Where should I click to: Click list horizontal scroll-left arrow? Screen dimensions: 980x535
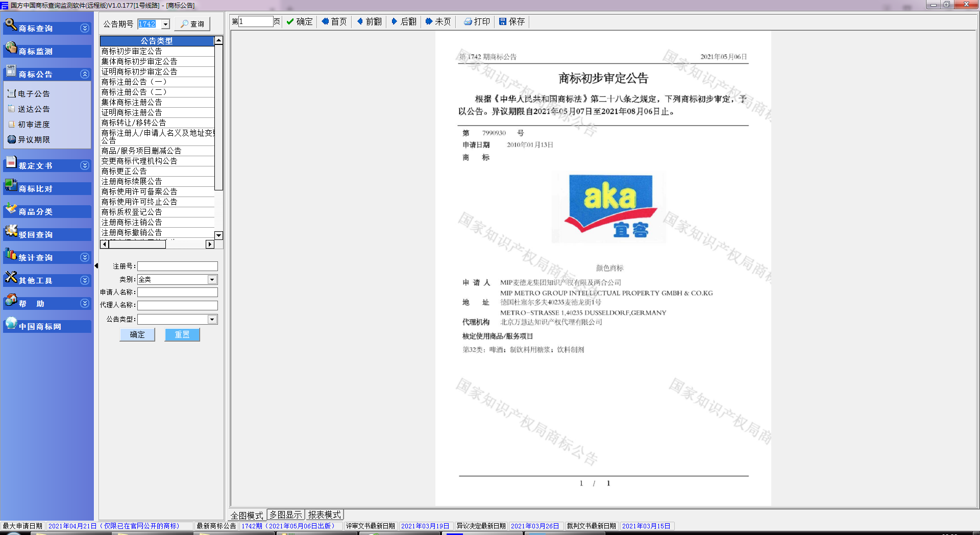104,244
